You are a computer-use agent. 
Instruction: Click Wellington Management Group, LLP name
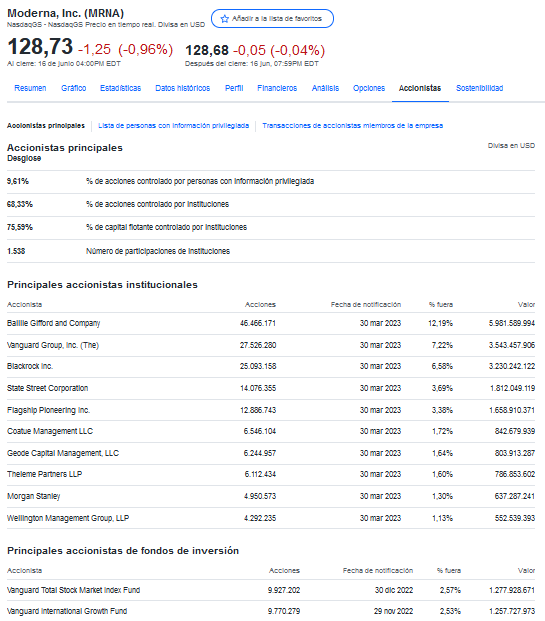(68, 518)
